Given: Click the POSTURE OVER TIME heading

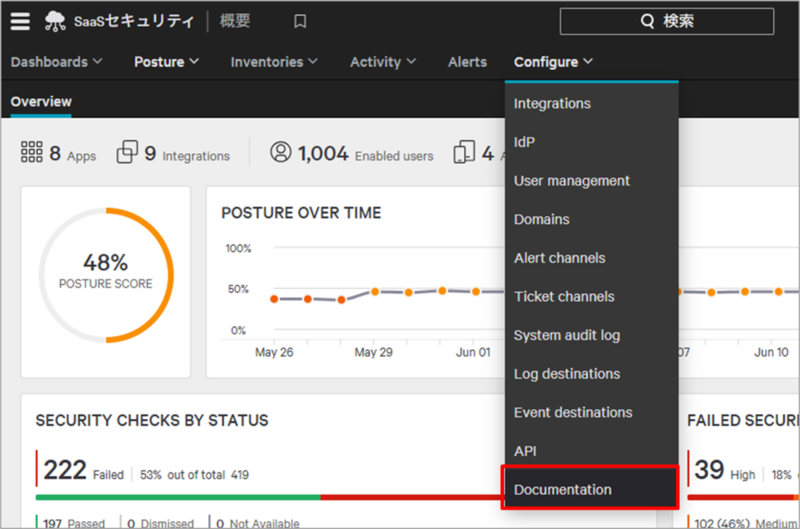Looking at the screenshot, I should tap(301, 213).
